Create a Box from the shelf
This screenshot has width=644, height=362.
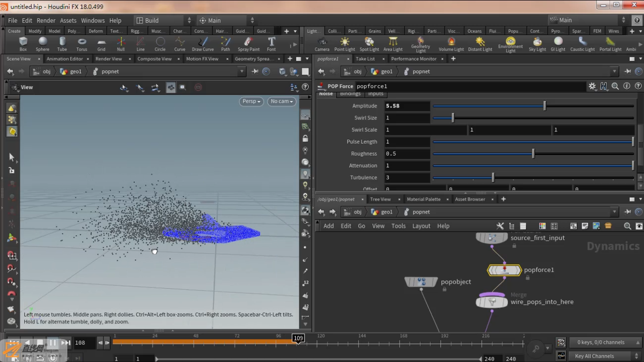23,44
